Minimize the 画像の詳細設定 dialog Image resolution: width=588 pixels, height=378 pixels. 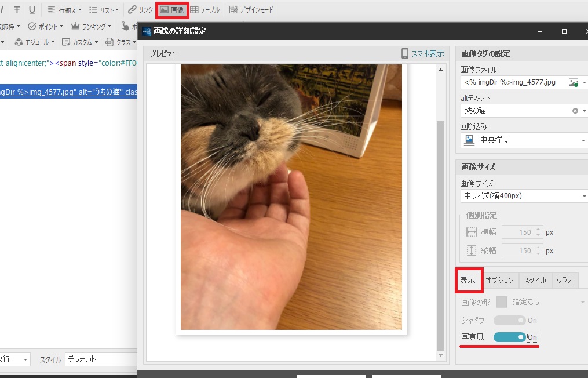coord(540,31)
